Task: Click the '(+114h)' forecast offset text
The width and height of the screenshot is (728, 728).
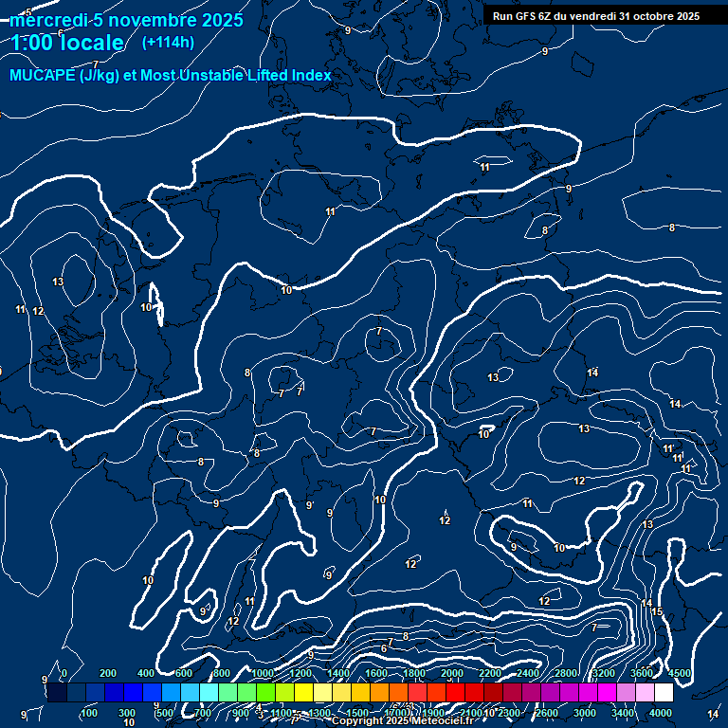Action: click(168, 43)
